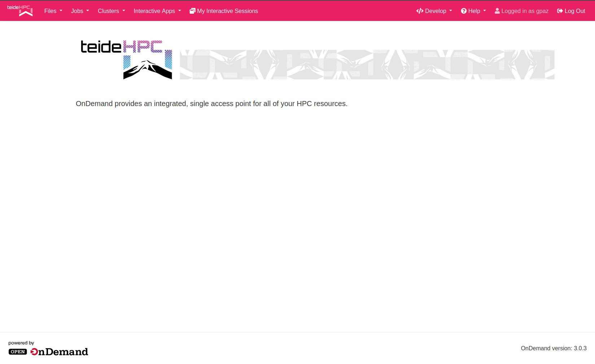
Task: Click the caret arrow beside Develop
Action: pos(451,11)
